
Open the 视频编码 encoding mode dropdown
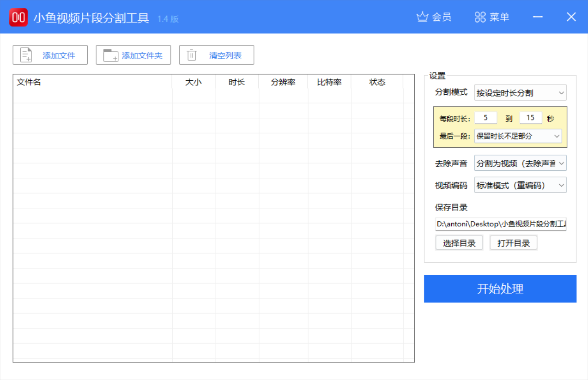(x=520, y=185)
